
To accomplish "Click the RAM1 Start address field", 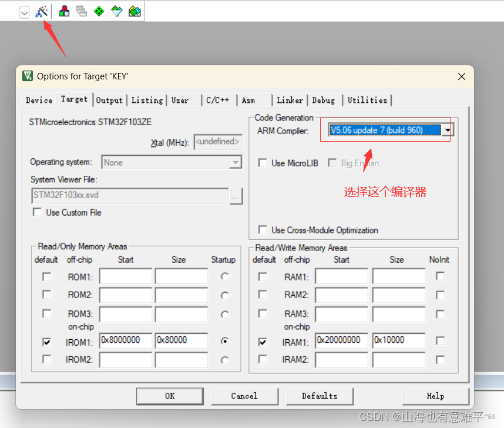I will click(342, 276).
